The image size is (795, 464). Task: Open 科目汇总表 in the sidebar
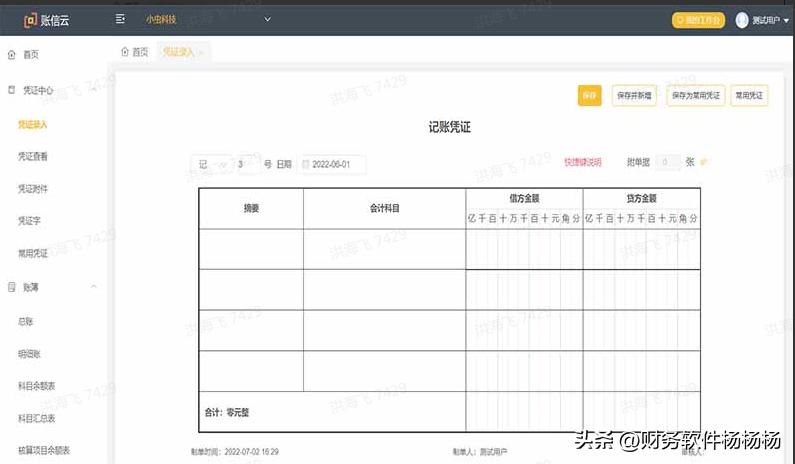tap(37, 418)
